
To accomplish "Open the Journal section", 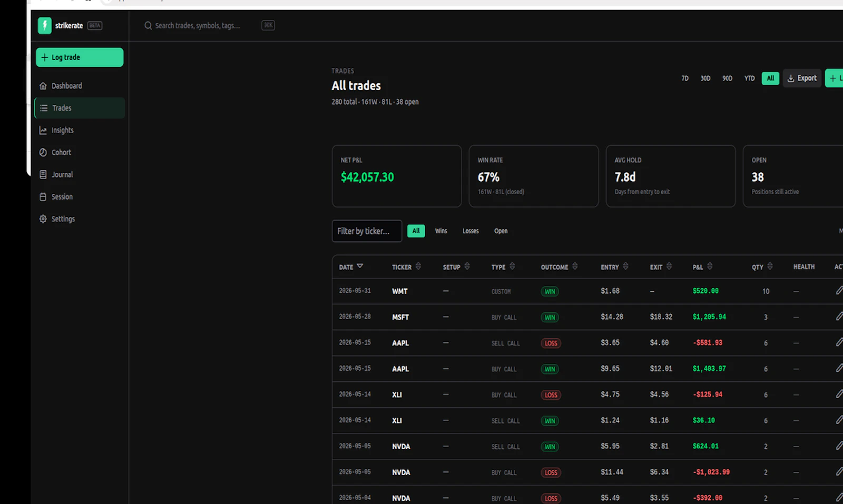I will click(80, 174).
